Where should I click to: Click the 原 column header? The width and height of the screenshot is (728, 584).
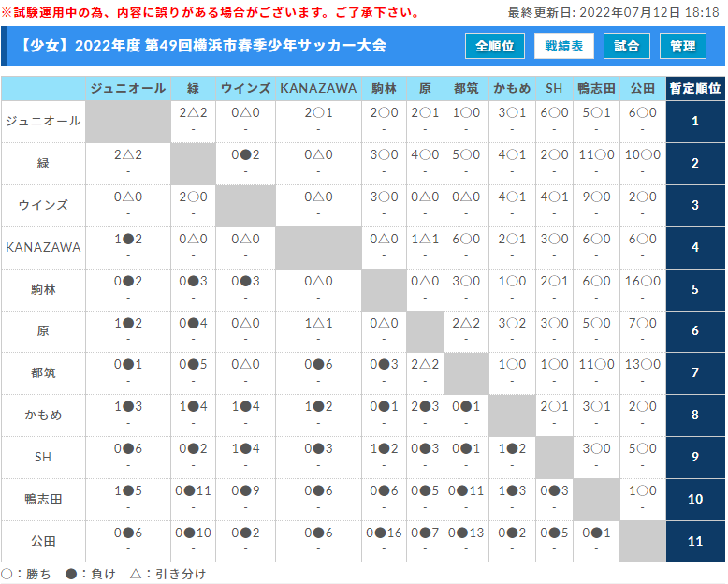[425, 89]
